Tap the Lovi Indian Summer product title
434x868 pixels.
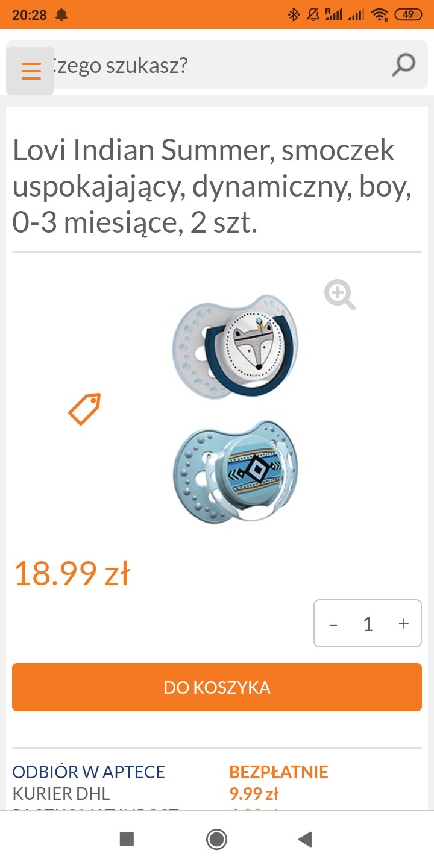tap(213, 186)
